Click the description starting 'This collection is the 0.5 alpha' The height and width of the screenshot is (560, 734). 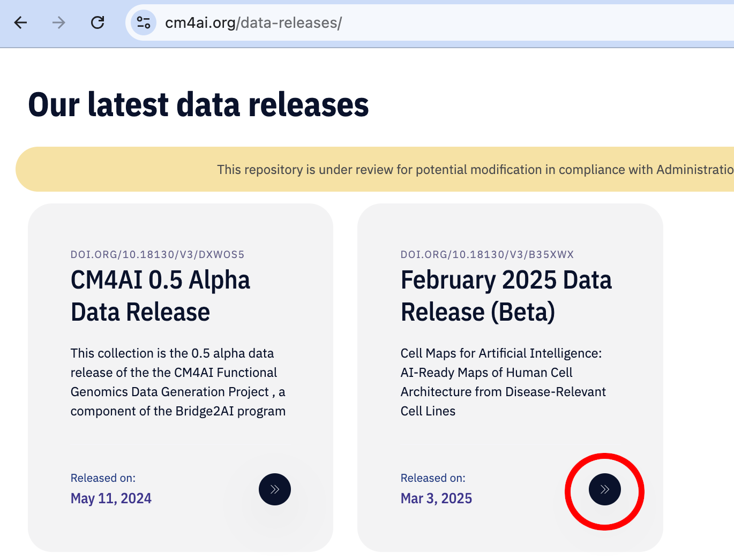click(178, 382)
